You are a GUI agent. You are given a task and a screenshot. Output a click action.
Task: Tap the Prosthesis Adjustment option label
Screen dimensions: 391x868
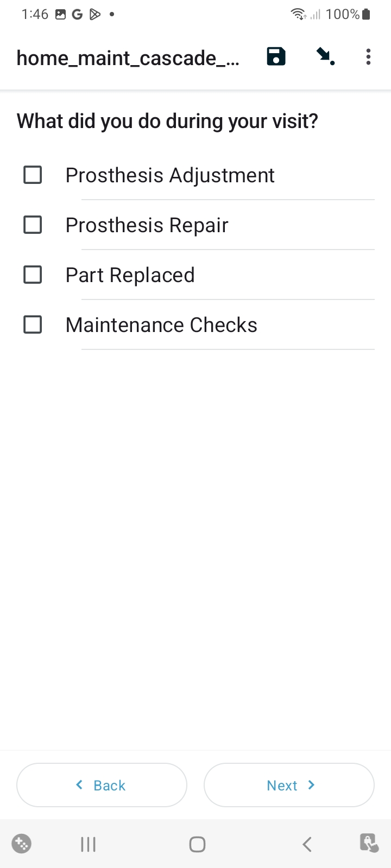click(170, 175)
